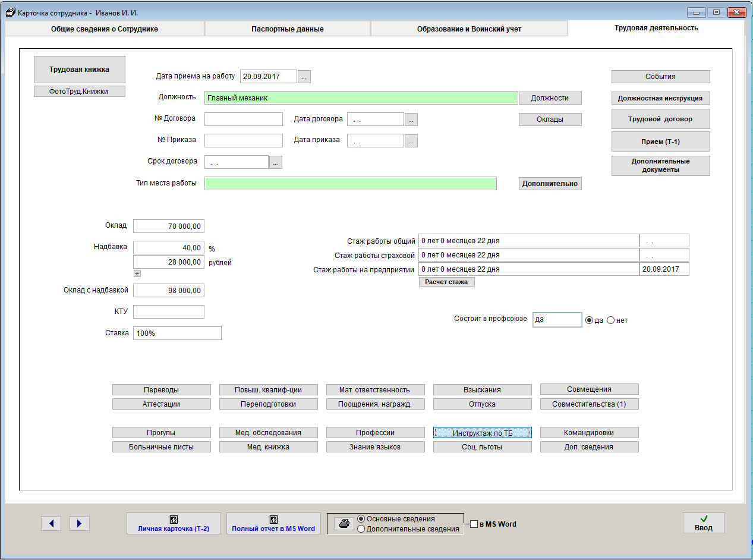The image size is (753, 560).
Task: Open the Отпуска list
Action: click(482, 404)
